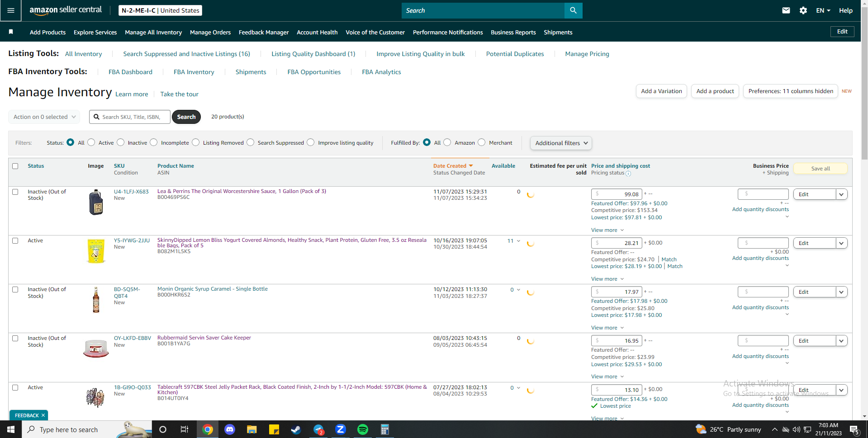Expand View more for Monin Syrup pricing

(607, 328)
